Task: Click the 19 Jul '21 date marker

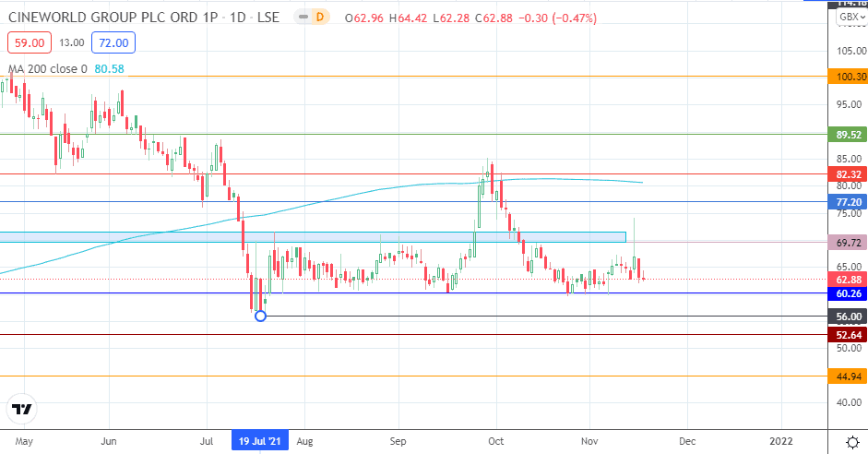Action: pos(259,441)
